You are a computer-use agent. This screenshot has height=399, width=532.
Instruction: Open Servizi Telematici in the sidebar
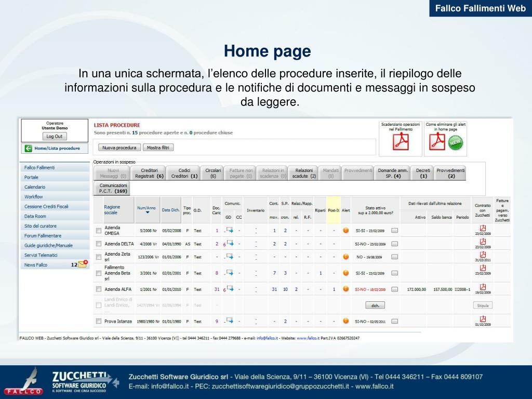55,255
